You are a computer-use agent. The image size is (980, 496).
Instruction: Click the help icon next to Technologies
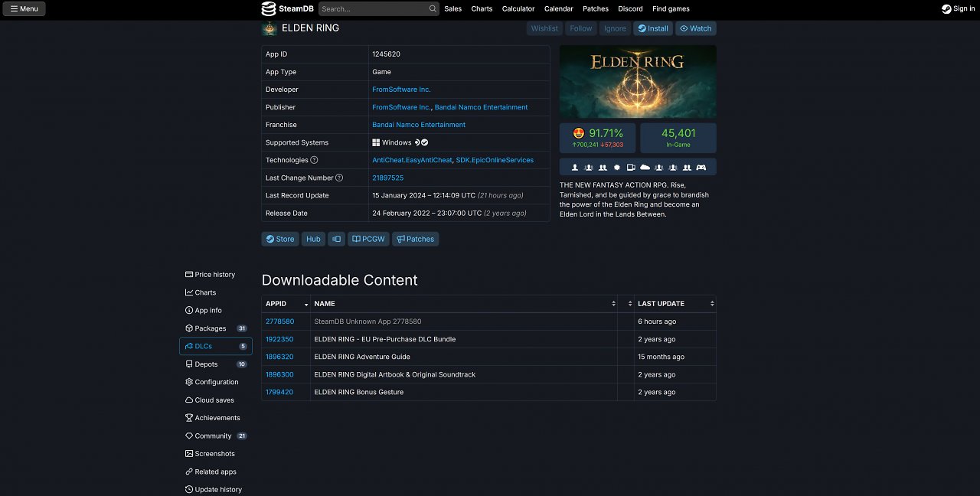coord(314,160)
